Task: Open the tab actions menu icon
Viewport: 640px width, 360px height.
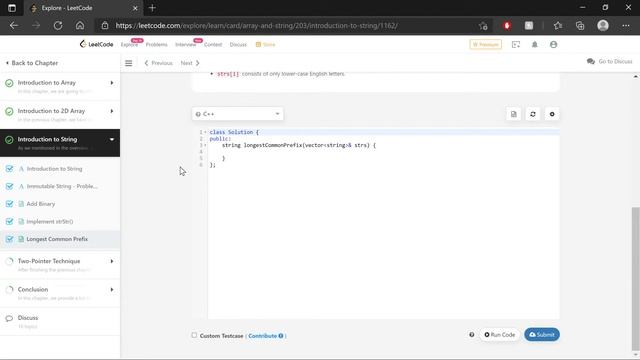Action: click(12, 8)
